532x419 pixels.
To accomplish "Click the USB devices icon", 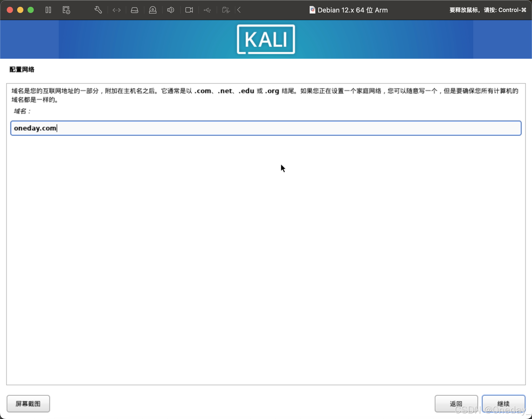I will point(207,10).
